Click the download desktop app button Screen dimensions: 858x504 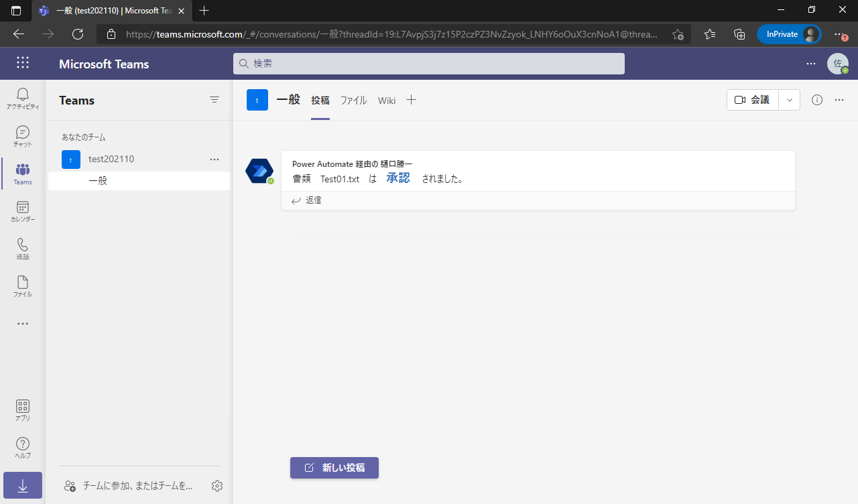click(23, 486)
